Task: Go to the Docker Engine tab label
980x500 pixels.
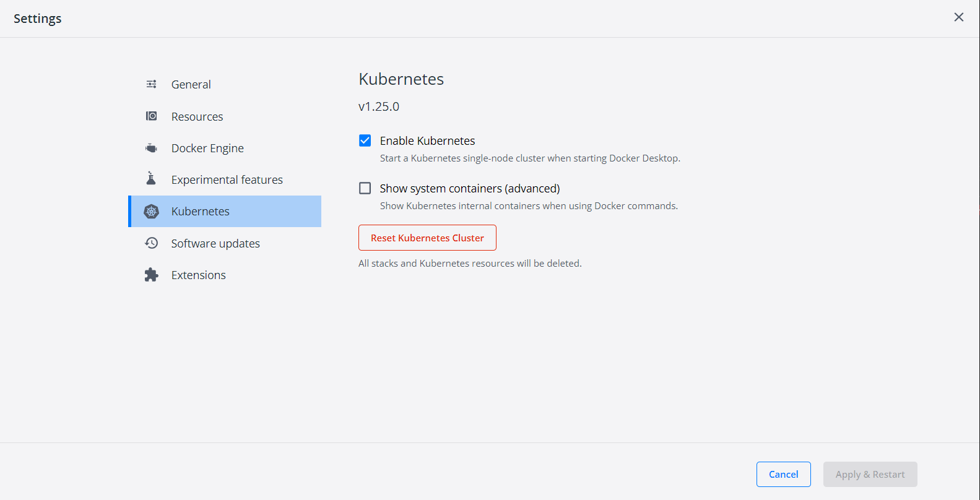Action: coord(207,148)
